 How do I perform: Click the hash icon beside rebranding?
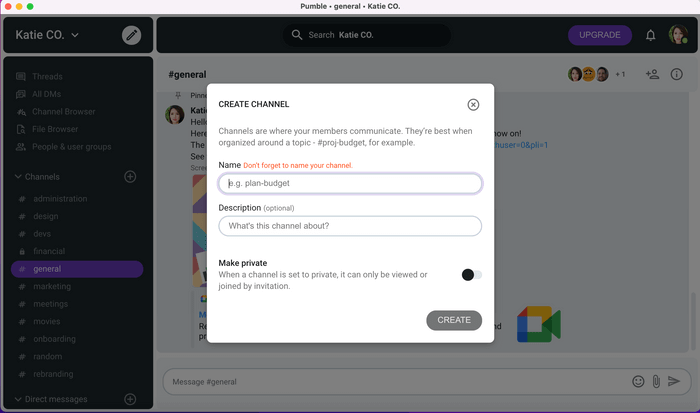coord(22,374)
